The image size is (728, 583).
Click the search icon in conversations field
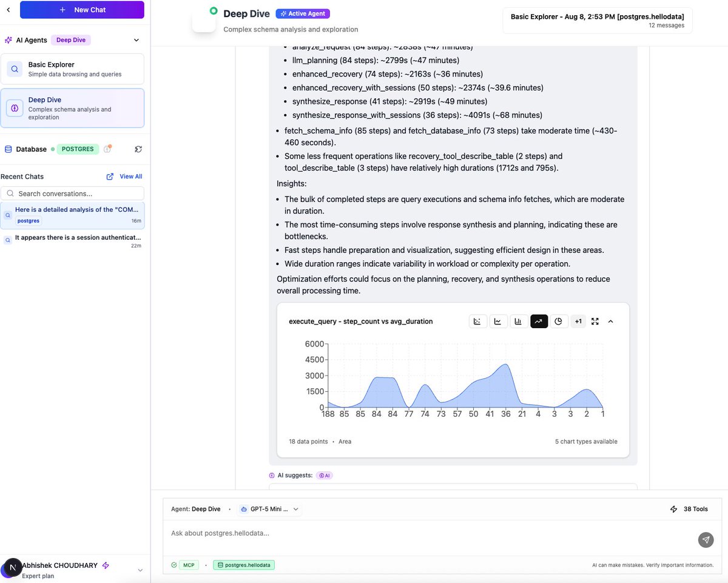click(10, 194)
